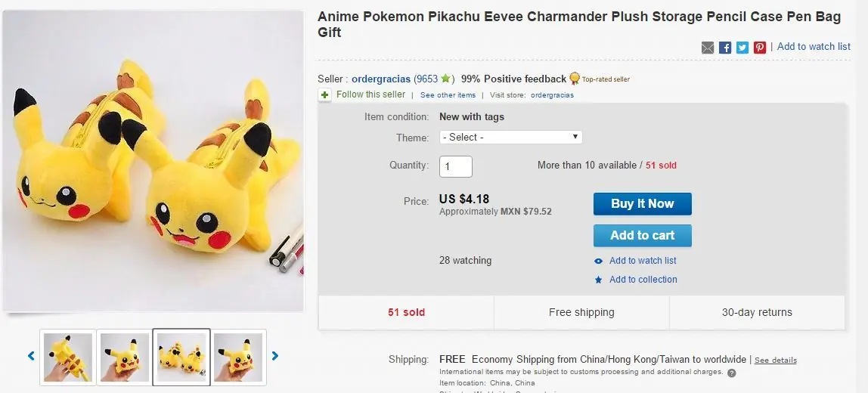This screenshot has height=393, width=868.
Task: Click the customs charges help question mark
Action: pyautogui.click(x=732, y=373)
